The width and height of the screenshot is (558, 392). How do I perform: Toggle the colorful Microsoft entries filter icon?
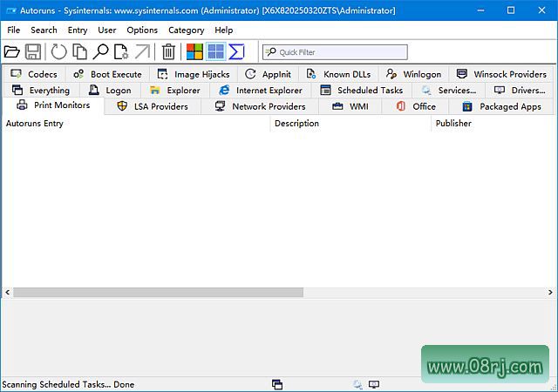tap(194, 52)
